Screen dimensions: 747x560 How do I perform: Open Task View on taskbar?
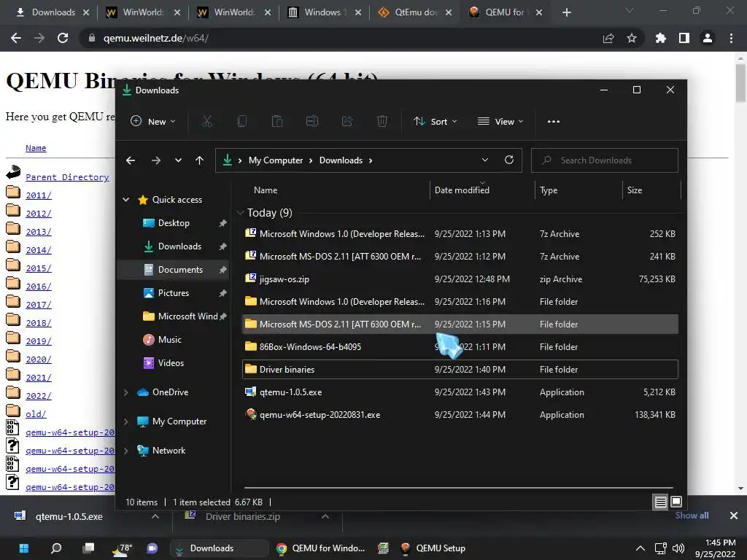coord(88,548)
